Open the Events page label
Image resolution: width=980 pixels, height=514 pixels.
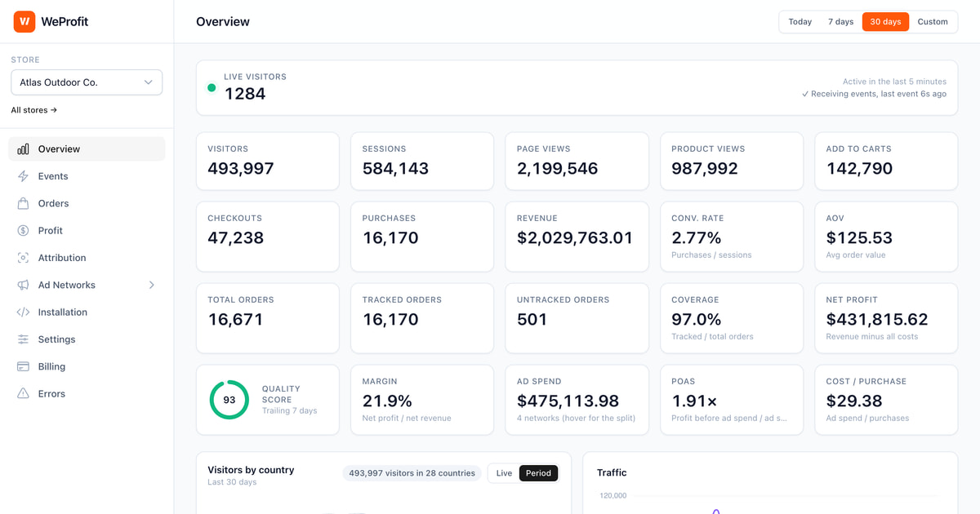tap(53, 176)
